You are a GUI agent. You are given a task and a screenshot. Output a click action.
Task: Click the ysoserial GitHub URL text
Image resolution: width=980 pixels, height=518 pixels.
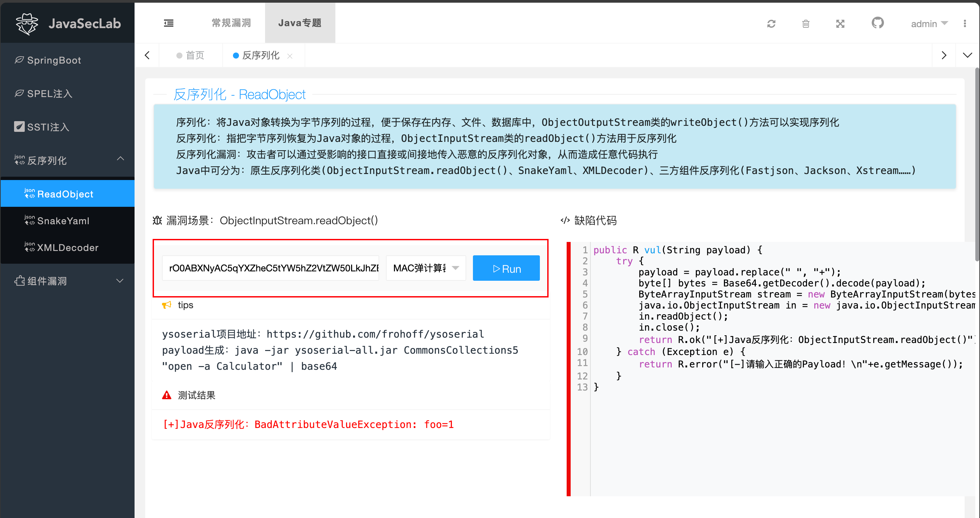(x=375, y=334)
